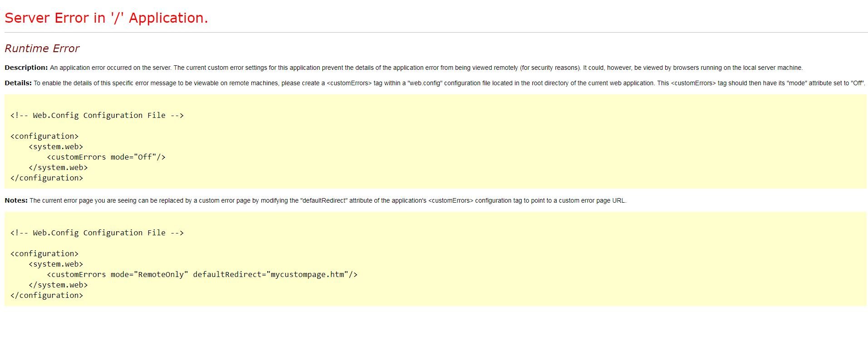Image resolution: width=868 pixels, height=355 pixels.
Task: Click "defaultRedirect" in the Notes paragraph
Action: coord(324,200)
